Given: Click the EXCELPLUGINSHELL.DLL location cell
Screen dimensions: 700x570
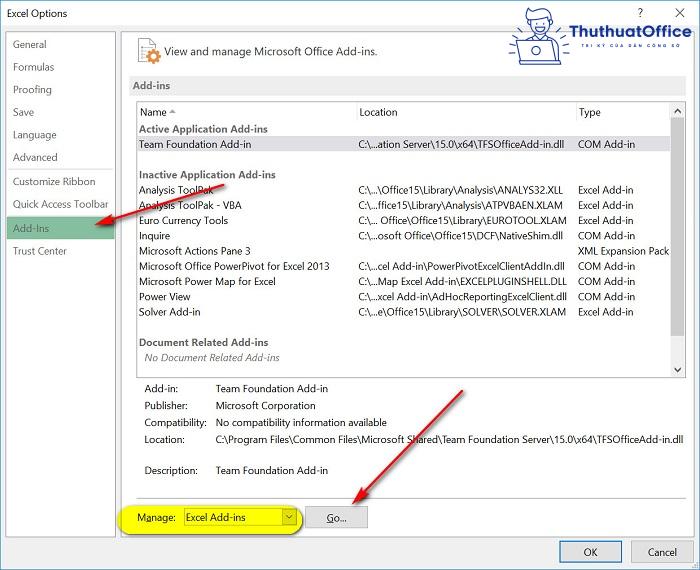Looking at the screenshot, I should pyautogui.click(x=462, y=281).
